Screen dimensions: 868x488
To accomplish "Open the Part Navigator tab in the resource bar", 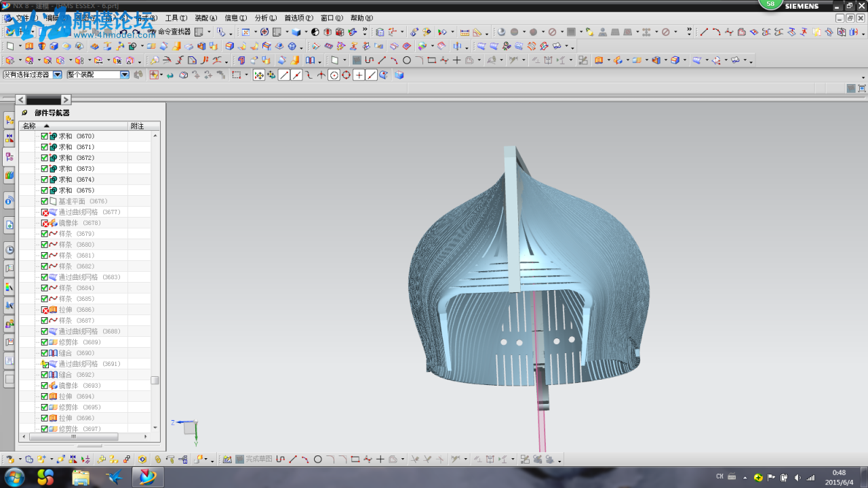I will [x=9, y=157].
